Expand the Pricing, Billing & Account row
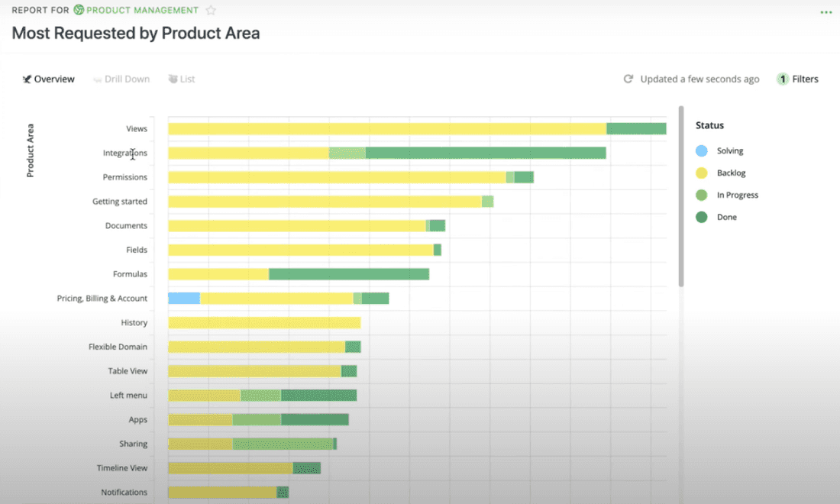The width and height of the screenshot is (840, 504). [x=102, y=298]
